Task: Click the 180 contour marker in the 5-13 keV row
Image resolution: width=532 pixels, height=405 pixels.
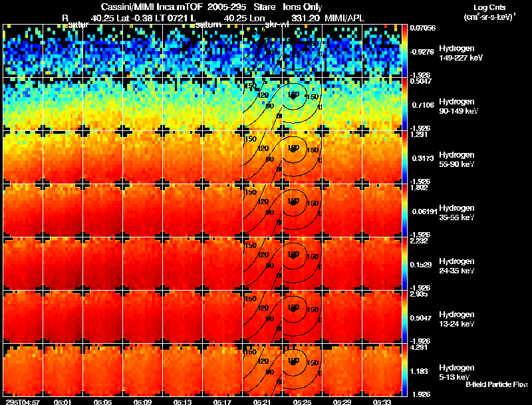Action: click(293, 360)
